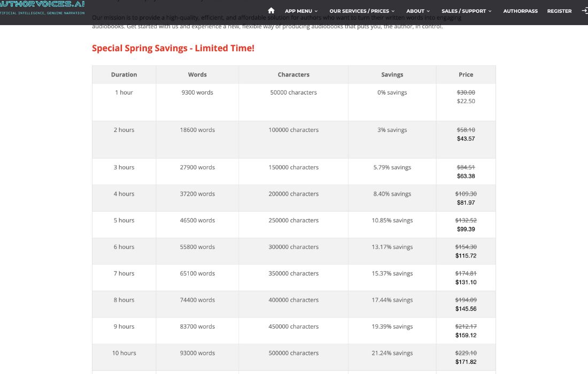Click the 500000 characters cell

coord(293,353)
